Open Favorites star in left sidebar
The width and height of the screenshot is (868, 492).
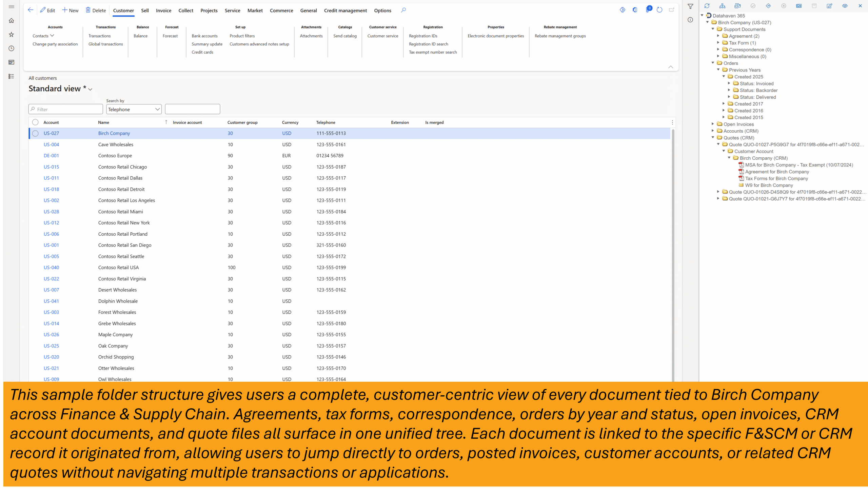(11, 35)
